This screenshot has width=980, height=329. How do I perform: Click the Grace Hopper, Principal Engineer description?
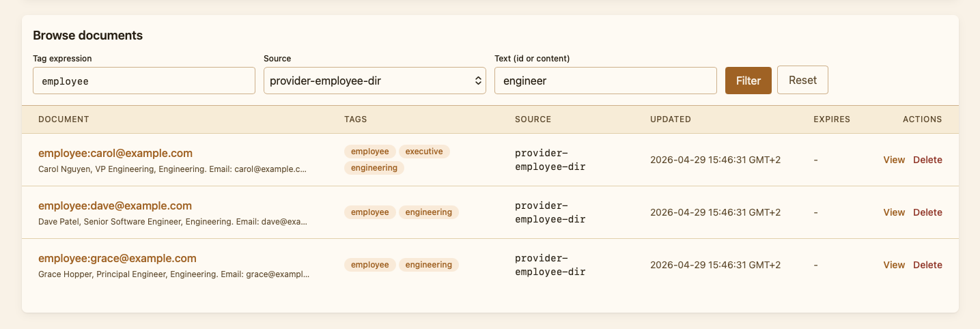(173, 274)
